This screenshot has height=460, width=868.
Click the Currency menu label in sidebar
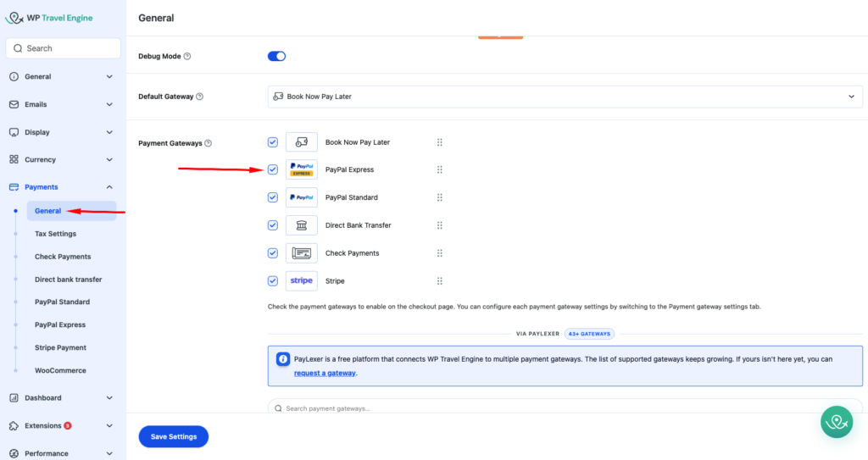(x=40, y=159)
